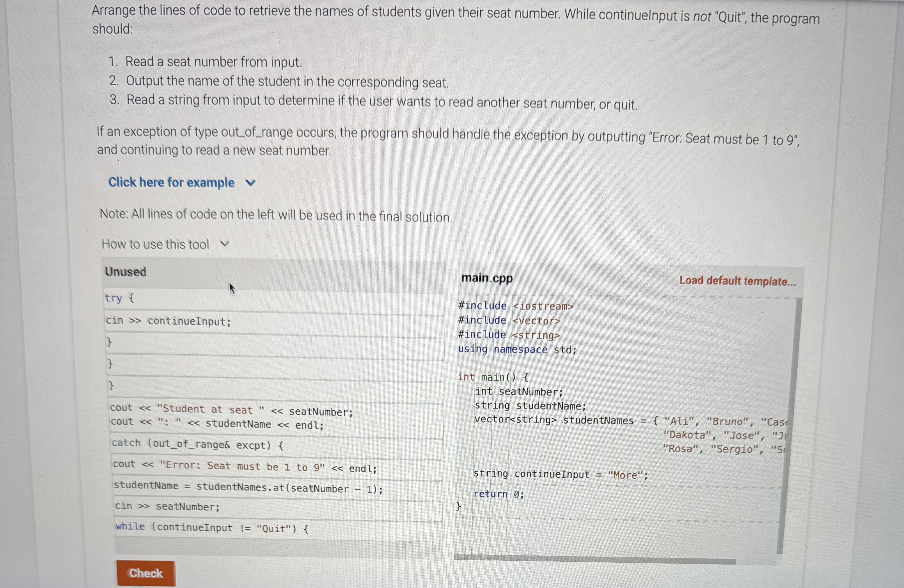Click the horizontal scrollbar under main.cpp
The width and height of the screenshot is (904, 588).
pos(595,560)
